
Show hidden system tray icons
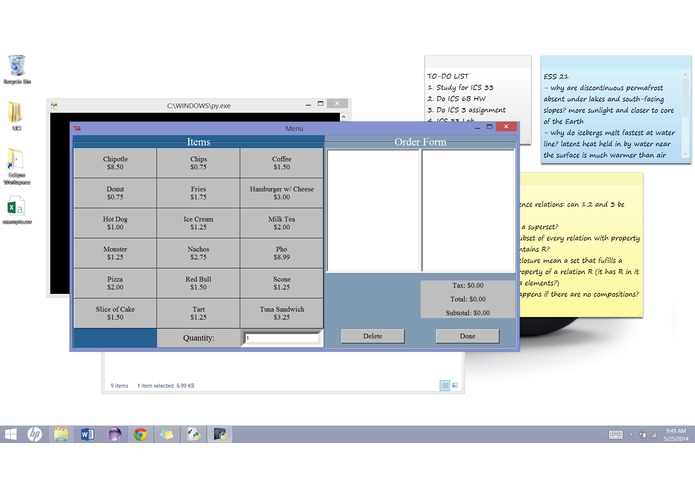(631, 435)
